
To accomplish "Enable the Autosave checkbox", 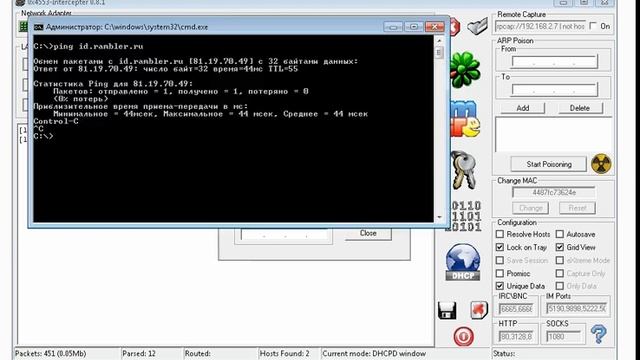I will click(x=560, y=234).
